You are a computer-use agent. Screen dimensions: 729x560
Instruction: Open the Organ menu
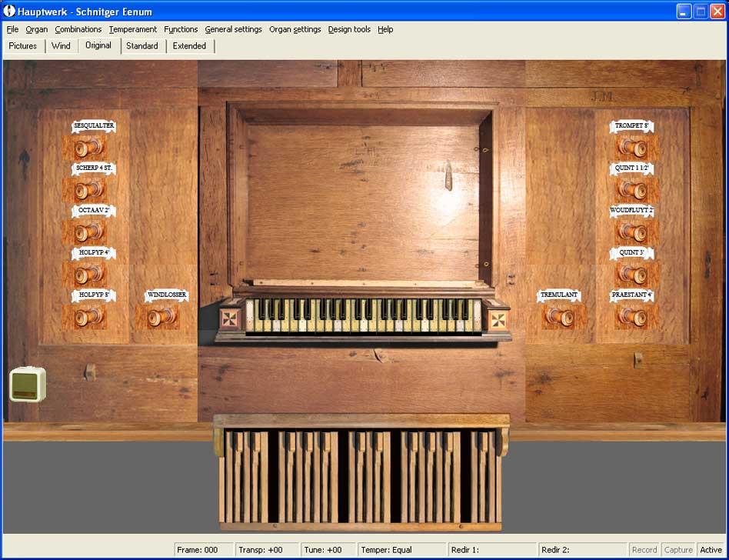pyautogui.click(x=36, y=29)
